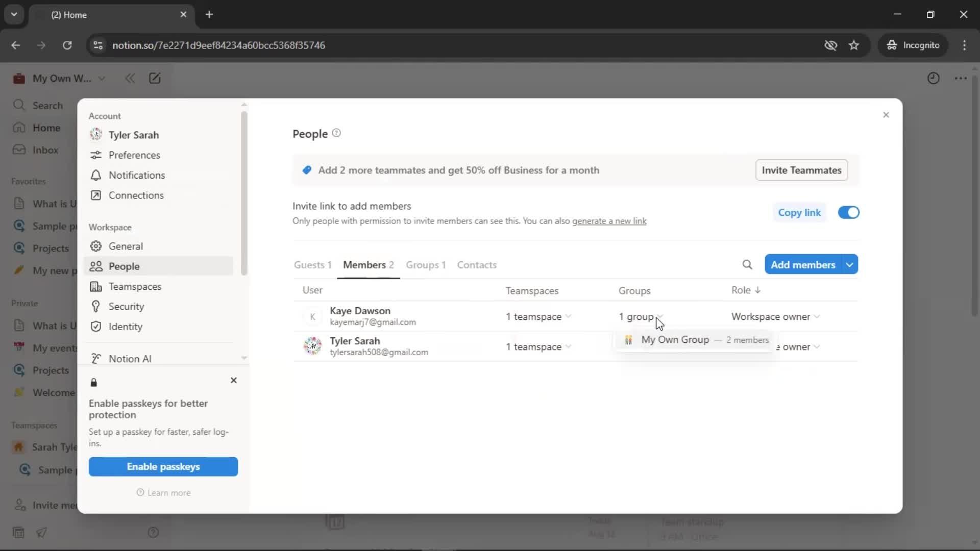The image size is (980, 551).
Task: Switch to the Members tab
Action: click(x=369, y=265)
